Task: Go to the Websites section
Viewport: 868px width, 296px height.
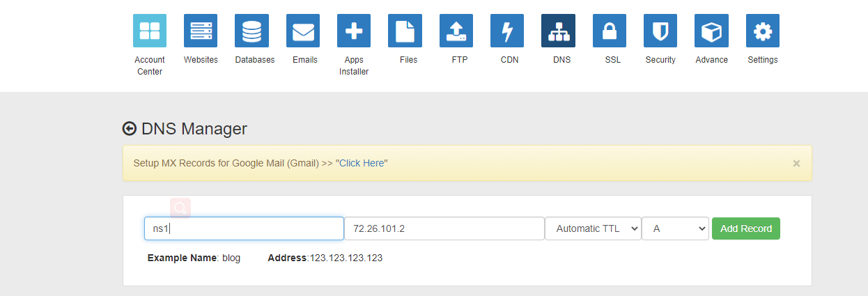Action: tap(201, 31)
